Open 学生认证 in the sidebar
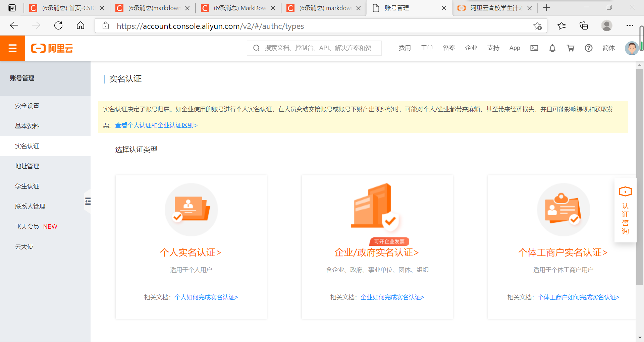This screenshot has height=342, width=644. pyautogui.click(x=45, y=186)
